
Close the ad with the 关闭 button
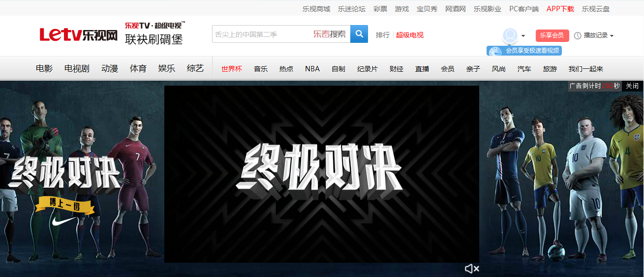632,86
